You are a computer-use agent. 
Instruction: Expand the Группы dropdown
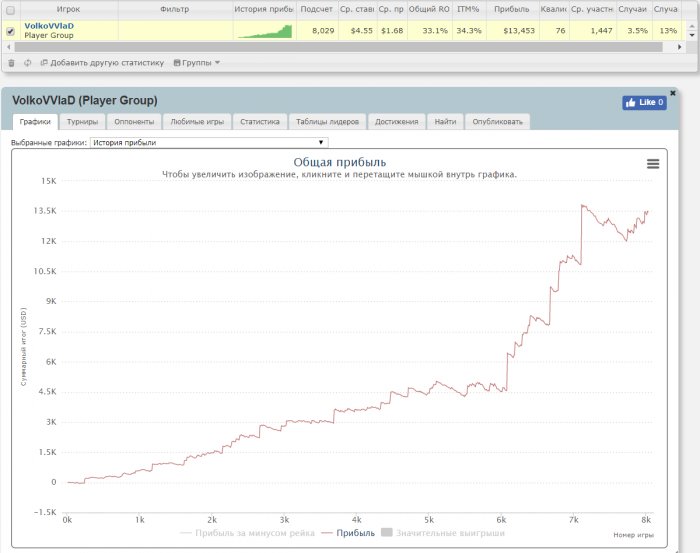click(196, 63)
